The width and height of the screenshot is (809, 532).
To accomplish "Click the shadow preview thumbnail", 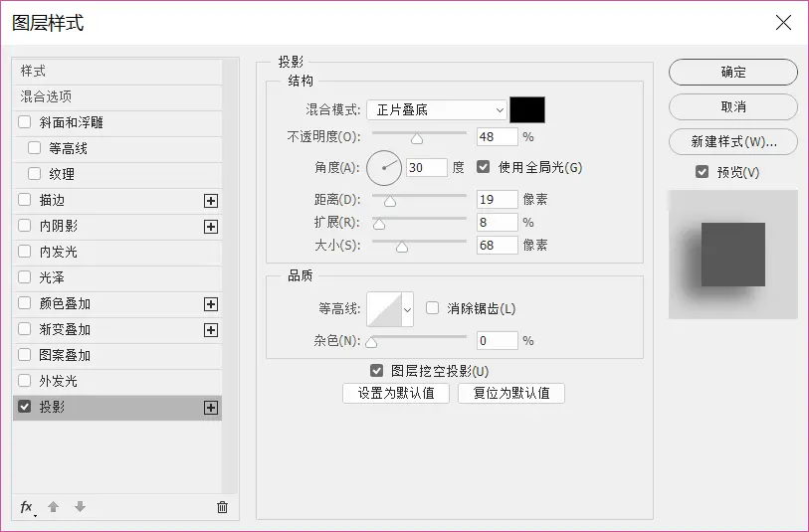I will (733, 255).
